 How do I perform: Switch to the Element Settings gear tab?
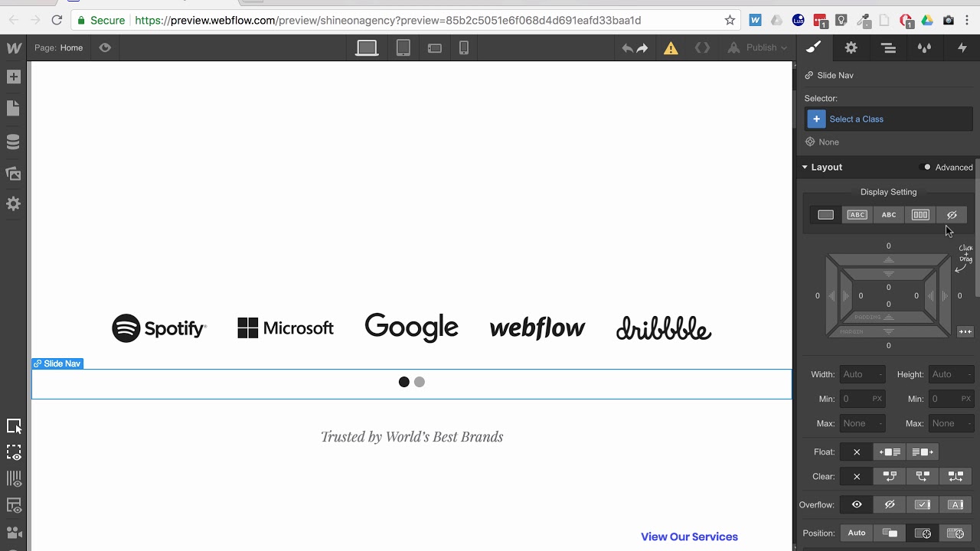coord(851,48)
